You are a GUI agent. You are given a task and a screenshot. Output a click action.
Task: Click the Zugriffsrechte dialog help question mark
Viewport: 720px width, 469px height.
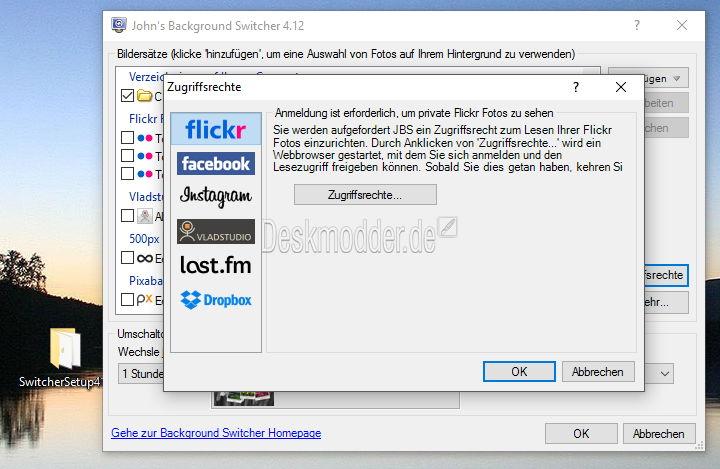tap(576, 87)
